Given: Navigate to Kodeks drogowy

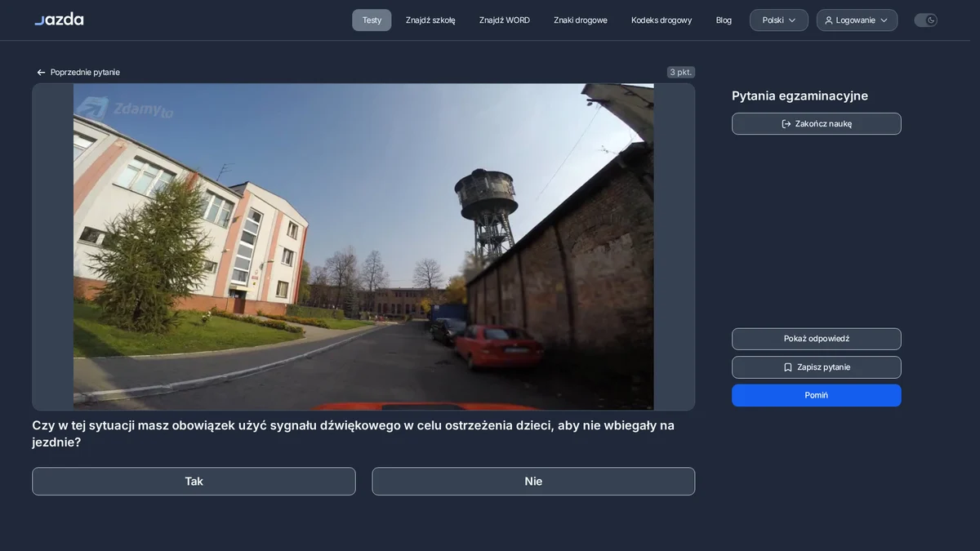Looking at the screenshot, I should (x=661, y=20).
